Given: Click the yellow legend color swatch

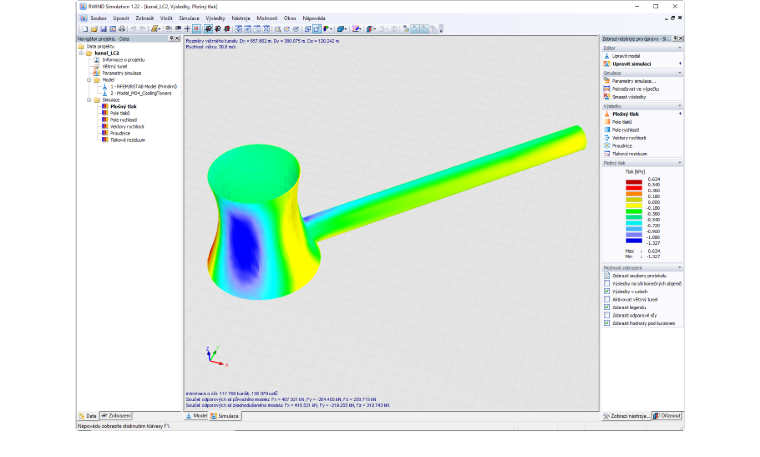Looking at the screenshot, I should [x=633, y=205].
